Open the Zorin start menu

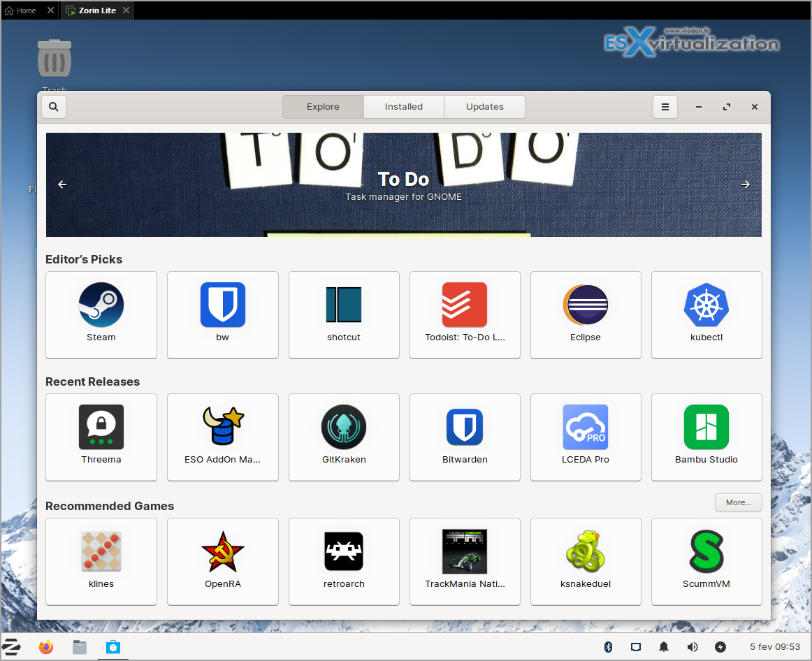coord(11,647)
